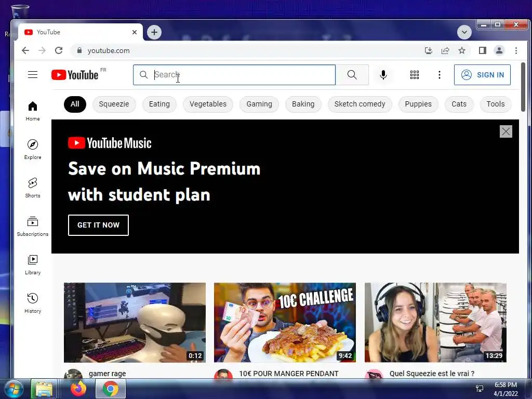Filter by Gaming chip

coord(259,104)
